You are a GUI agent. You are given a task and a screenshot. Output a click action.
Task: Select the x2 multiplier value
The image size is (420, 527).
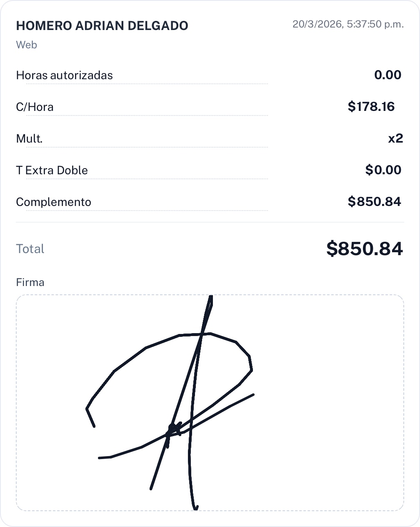click(395, 138)
